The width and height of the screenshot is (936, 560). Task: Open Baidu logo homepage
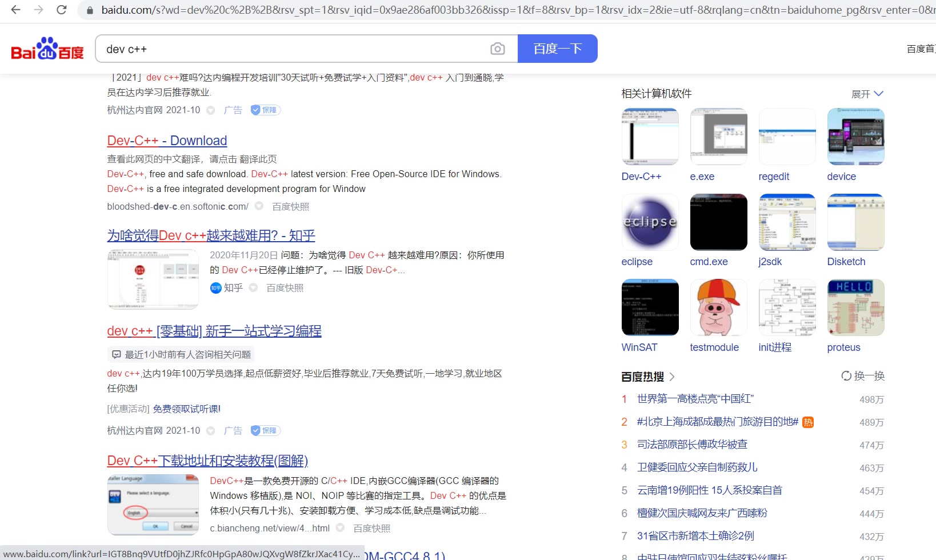coord(47,49)
